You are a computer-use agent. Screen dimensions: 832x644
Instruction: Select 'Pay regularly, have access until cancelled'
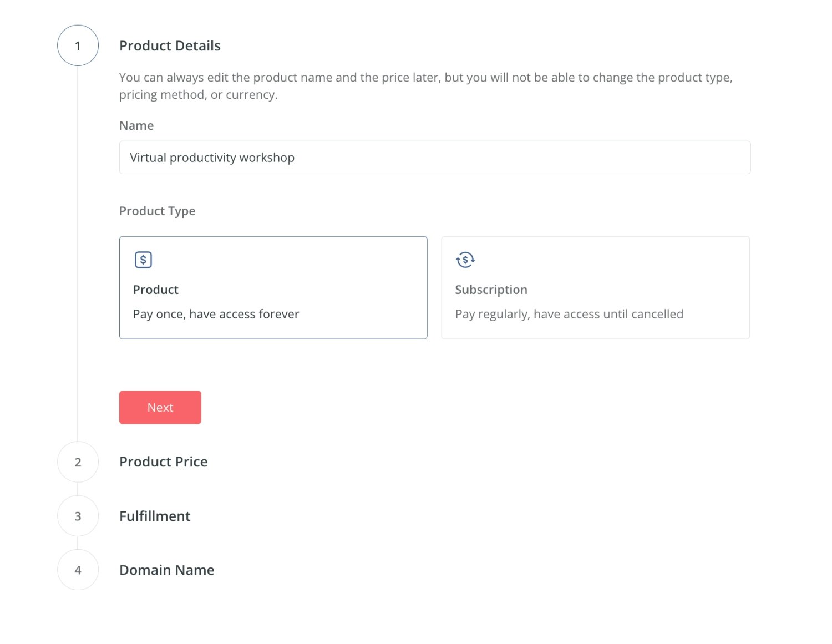click(569, 314)
